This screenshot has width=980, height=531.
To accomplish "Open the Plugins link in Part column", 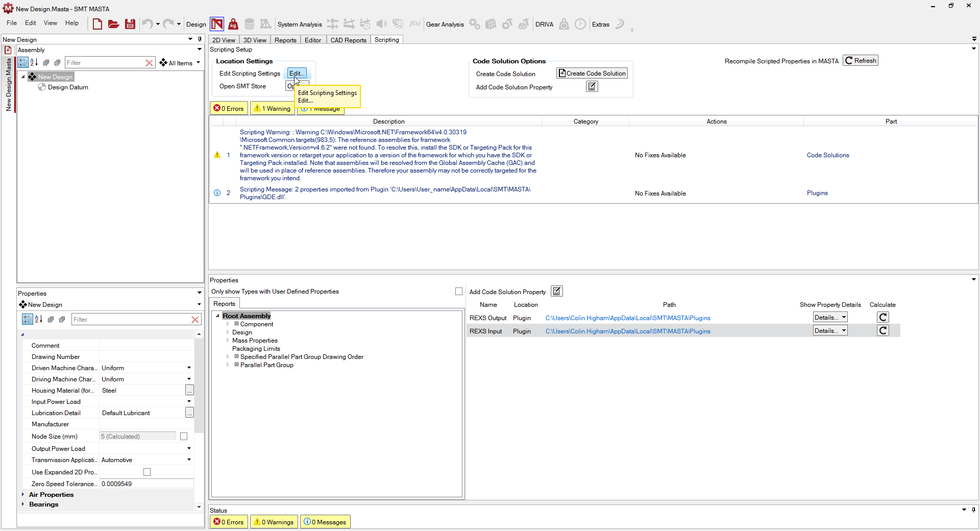I will click(817, 193).
